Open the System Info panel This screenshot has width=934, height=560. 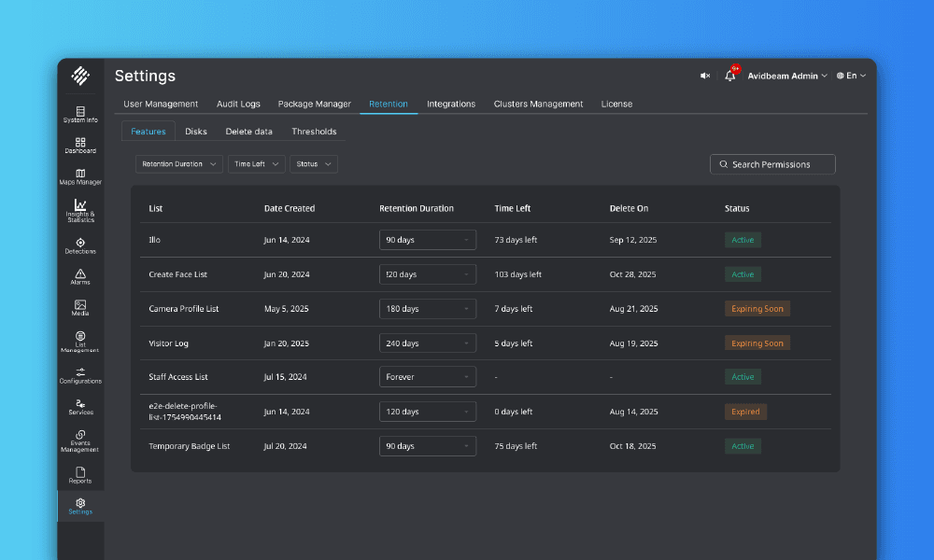pos(80,113)
